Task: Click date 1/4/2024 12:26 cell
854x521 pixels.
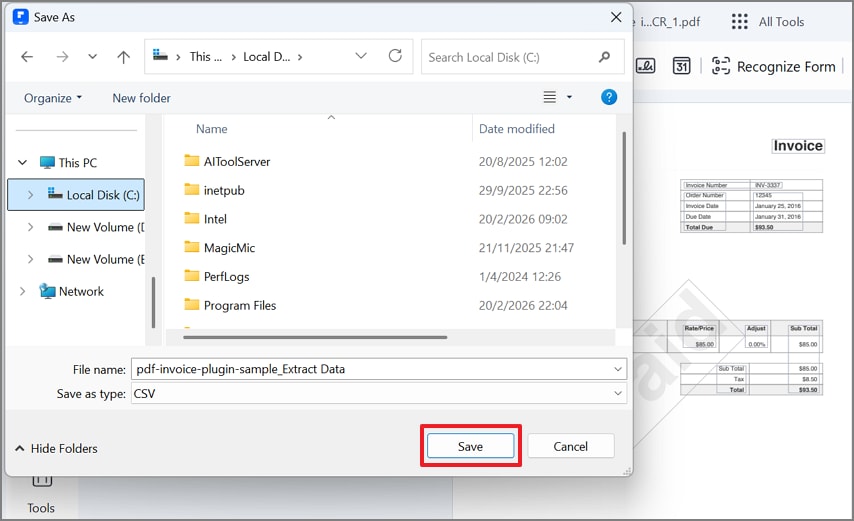Action: [520, 277]
